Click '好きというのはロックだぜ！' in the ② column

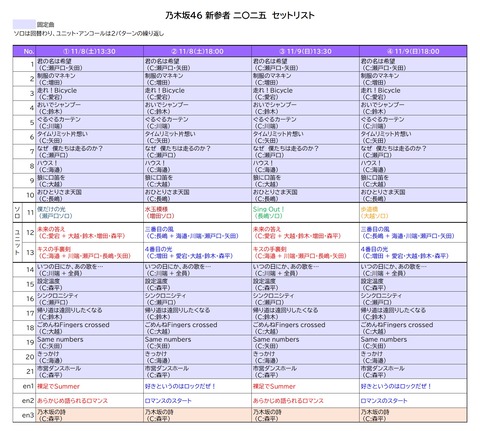(180, 386)
